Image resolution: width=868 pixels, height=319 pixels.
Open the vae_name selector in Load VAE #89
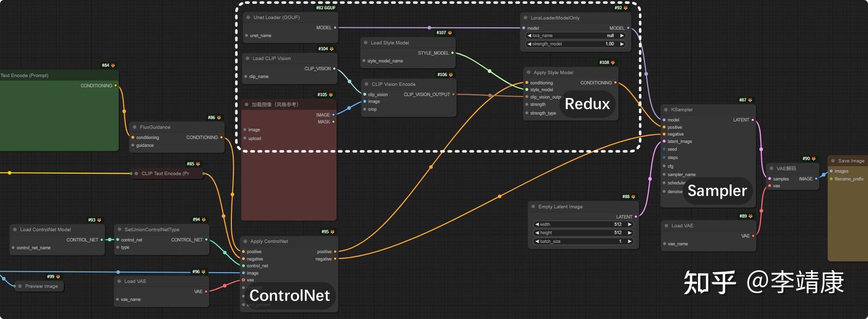tap(708, 244)
